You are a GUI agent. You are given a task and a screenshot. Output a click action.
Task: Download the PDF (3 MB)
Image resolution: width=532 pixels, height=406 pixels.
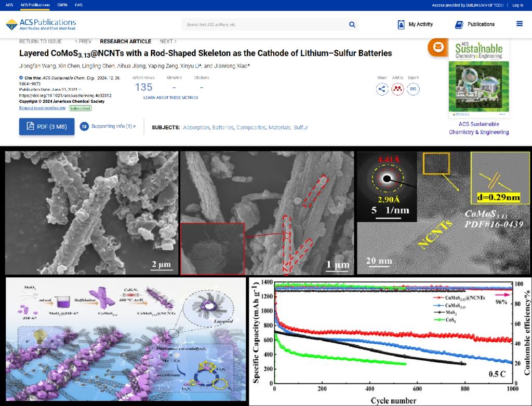pos(47,126)
